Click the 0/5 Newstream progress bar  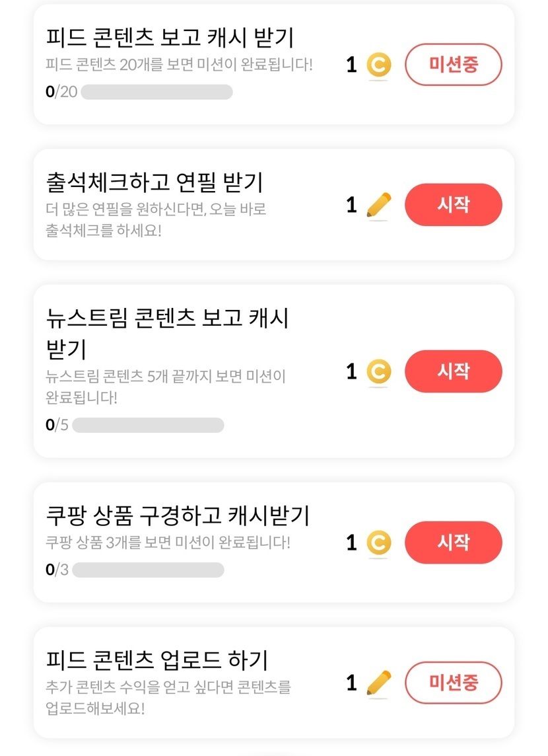tap(148, 425)
